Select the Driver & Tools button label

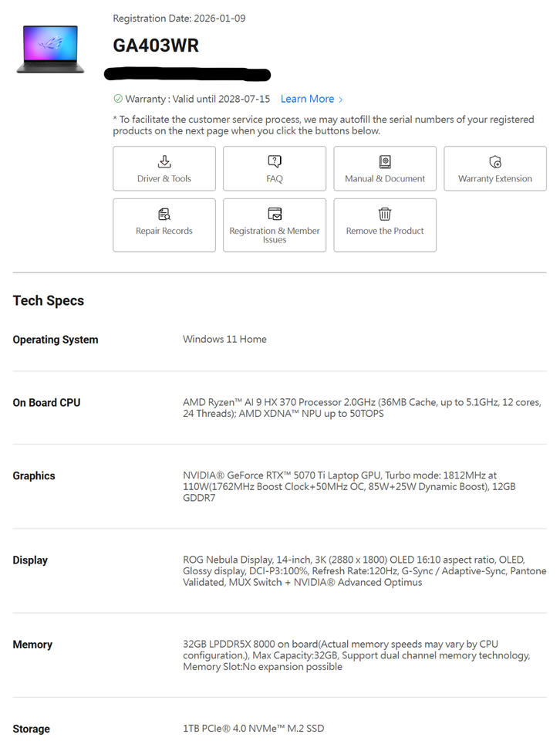(164, 178)
